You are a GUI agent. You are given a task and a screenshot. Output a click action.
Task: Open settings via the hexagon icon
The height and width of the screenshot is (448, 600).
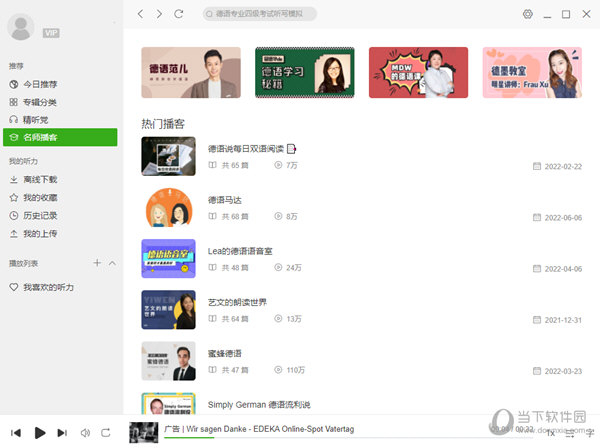pyautogui.click(x=528, y=14)
